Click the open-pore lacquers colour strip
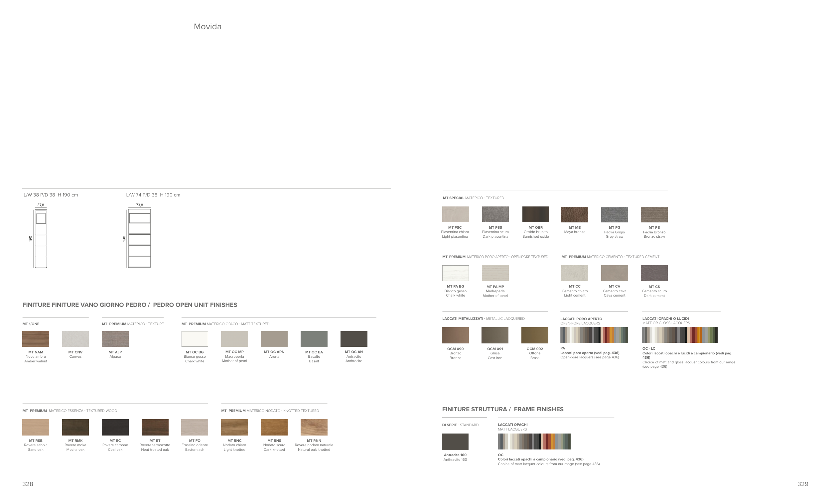831x504 pixels. 594,335
